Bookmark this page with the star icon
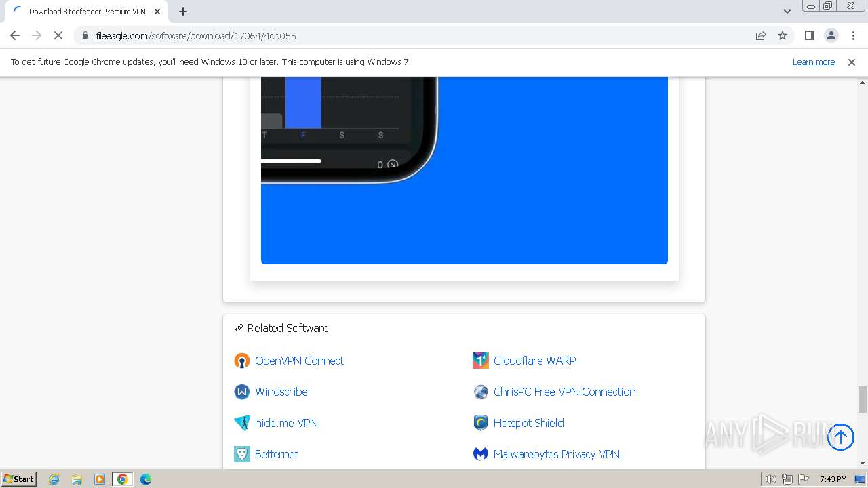The width and height of the screenshot is (868, 488). [783, 35]
